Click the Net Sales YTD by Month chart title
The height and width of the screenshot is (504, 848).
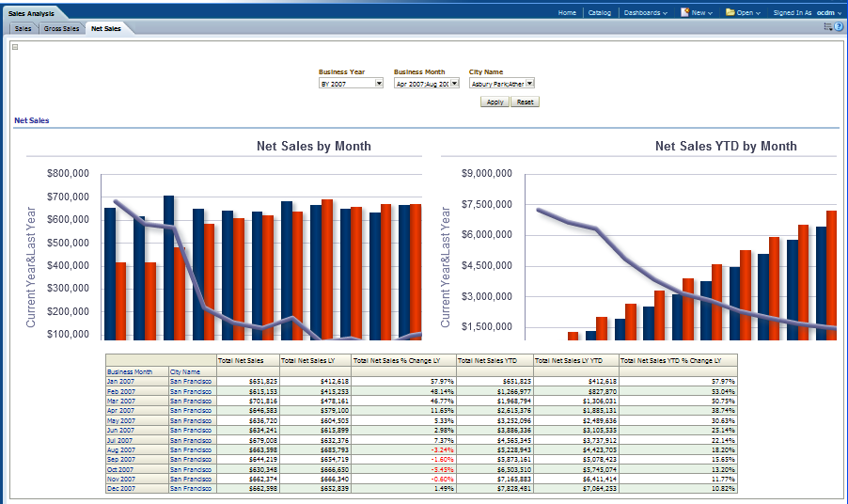pyautogui.click(x=726, y=146)
